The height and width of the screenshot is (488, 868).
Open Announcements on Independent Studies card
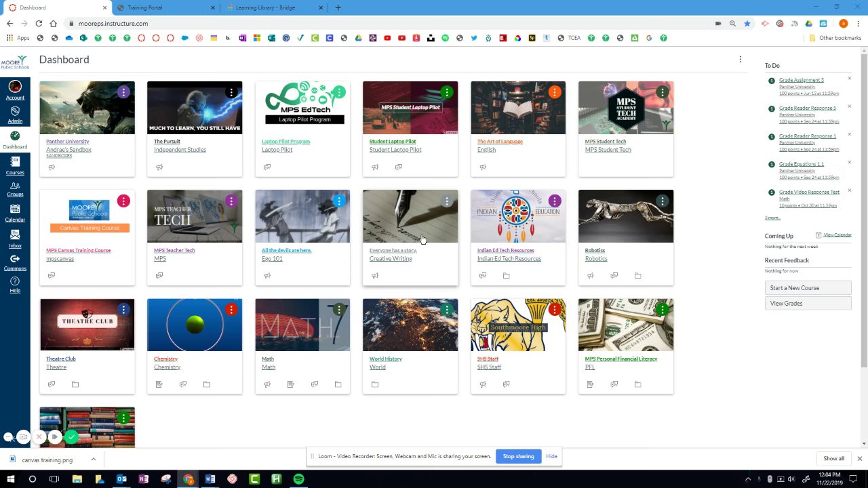pyautogui.click(x=159, y=167)
